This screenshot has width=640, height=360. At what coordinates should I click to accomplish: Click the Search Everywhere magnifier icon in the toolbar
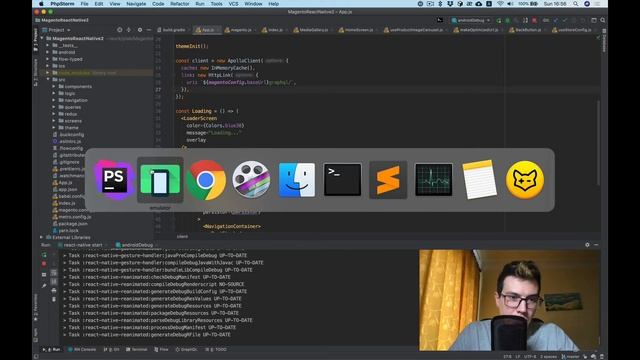point(602,20)
